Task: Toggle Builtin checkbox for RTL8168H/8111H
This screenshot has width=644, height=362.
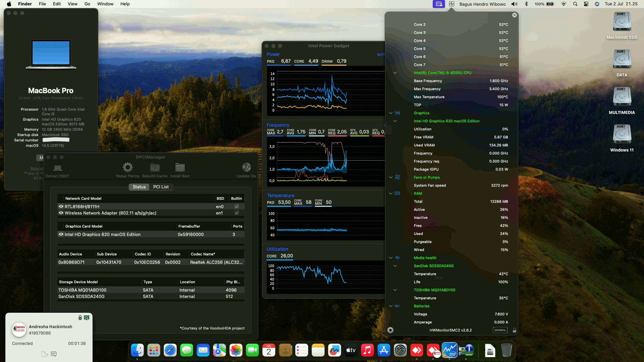Action: (x=237, y=206)
